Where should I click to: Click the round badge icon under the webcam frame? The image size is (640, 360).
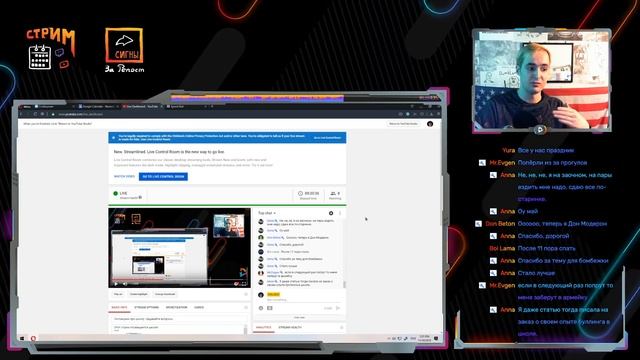click(x=540, y=130)
